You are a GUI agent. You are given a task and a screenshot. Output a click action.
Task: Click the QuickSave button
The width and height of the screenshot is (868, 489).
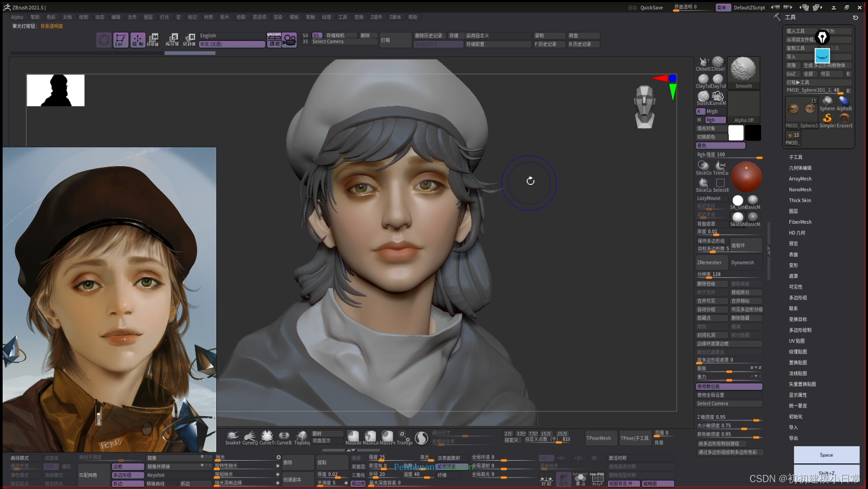(x=652, y=7)
